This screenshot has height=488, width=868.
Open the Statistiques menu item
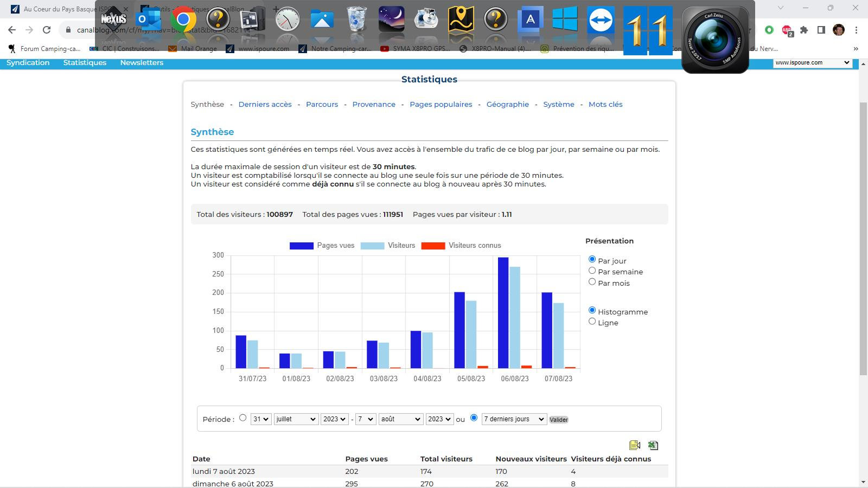point(85,62)
